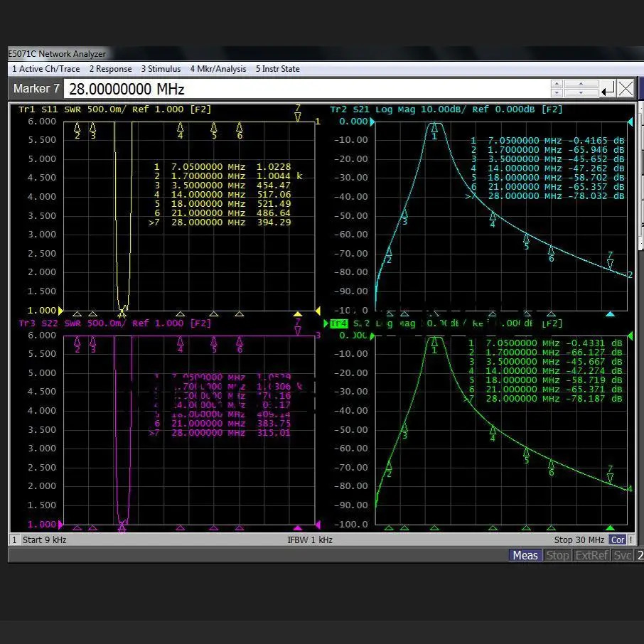This screenshot has width=644, height=644.
Task: Click marker 2 in the Tr1 plot
Action: tap(77, 130)
